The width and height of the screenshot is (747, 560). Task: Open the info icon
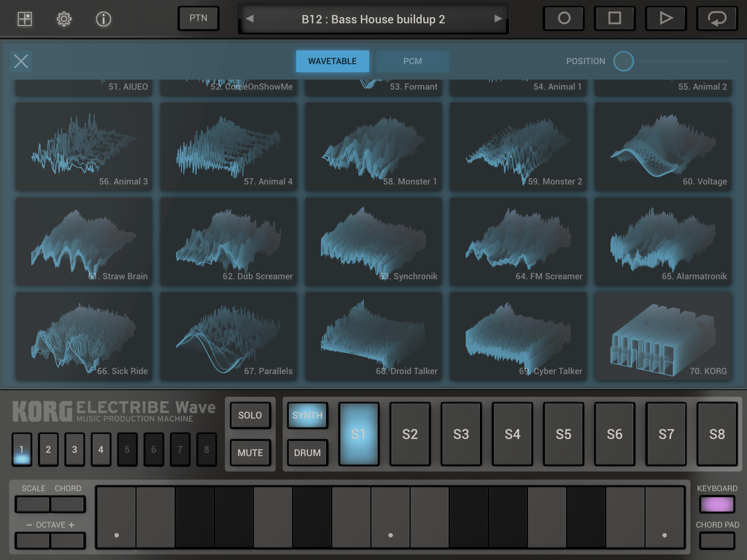pyautogui.click(x=103, y=19)
